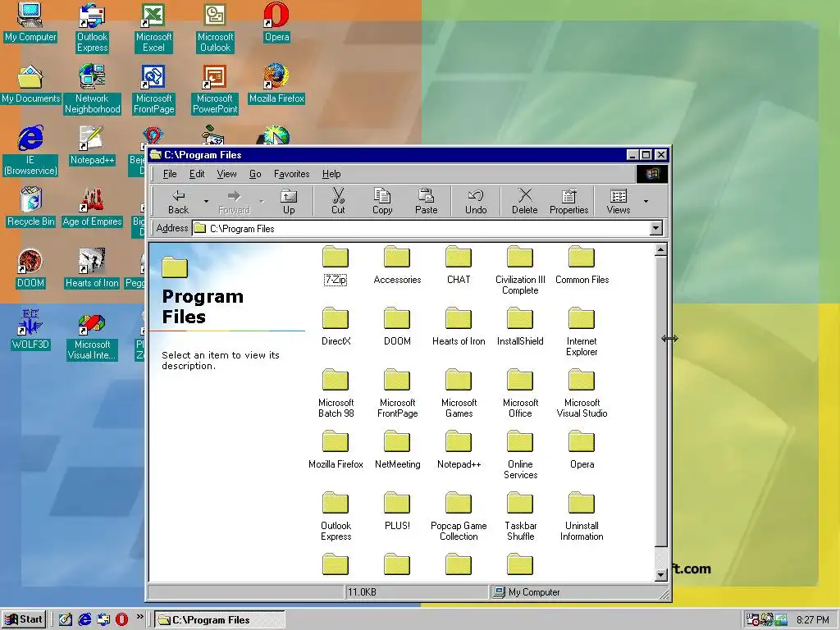The height and width of the screenshot is (630, 840).
Task: Select the NetMeeting folder
Action: [x=397, y=450]
